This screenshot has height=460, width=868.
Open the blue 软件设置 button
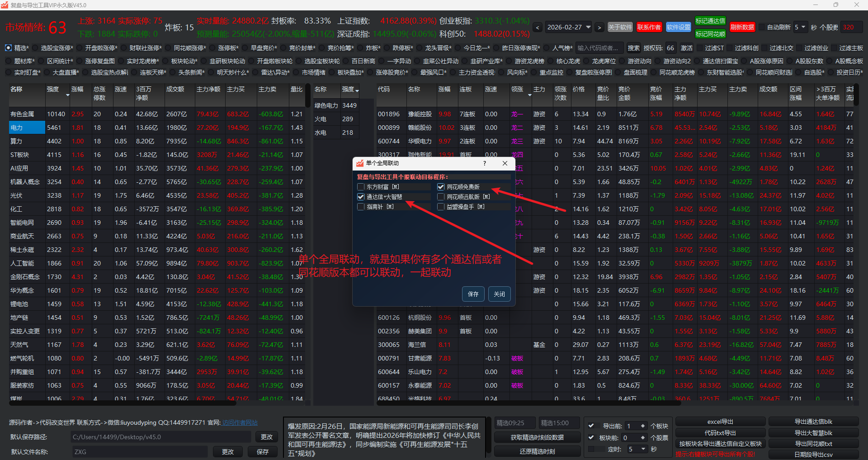[x=678, y=27]
